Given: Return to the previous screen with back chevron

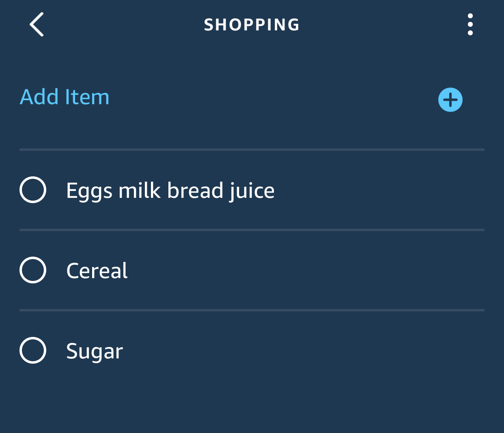Looking at the screenshot, I should pyautogui.click(x=37, y=24).
